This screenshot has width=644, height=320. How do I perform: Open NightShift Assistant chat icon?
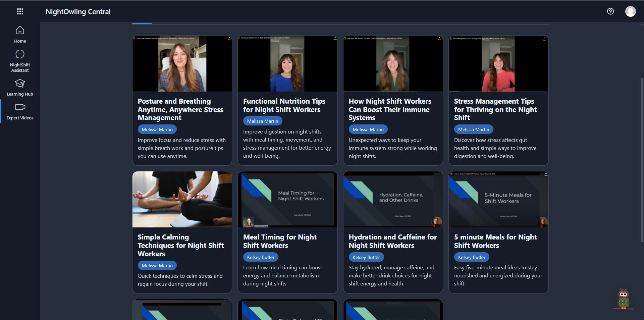click(x=20, y=54)
